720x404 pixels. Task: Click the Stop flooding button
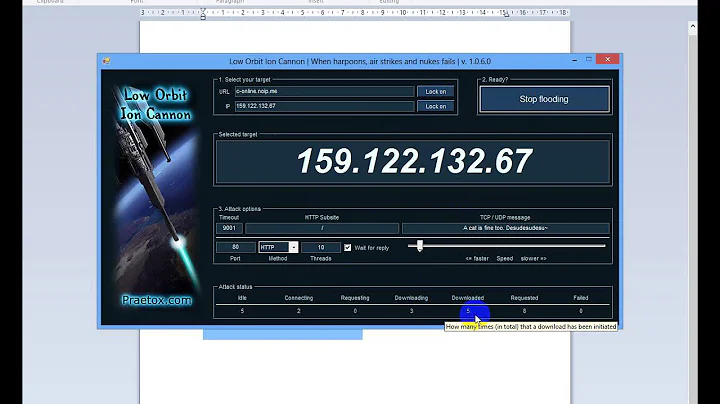tap(544, 99)
